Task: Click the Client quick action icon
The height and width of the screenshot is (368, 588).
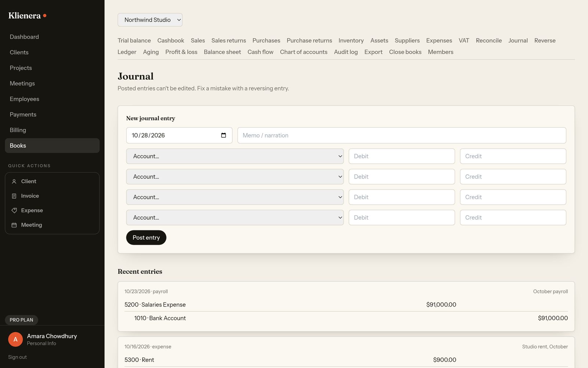Action: click(14, 181)
